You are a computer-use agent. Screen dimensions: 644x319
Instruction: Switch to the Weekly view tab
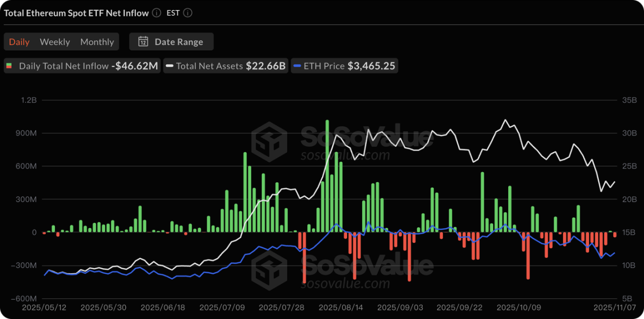55,42
